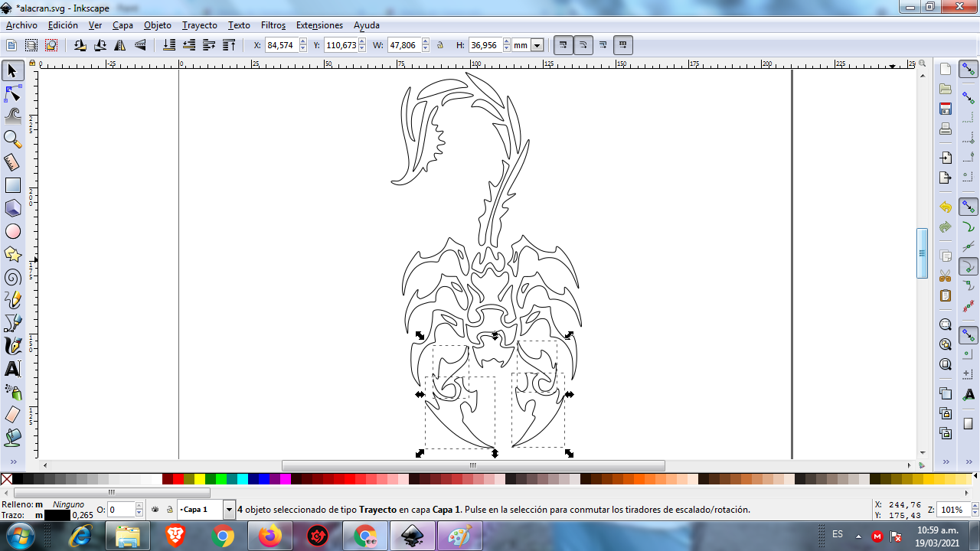This screenshot has width=980, height=551.
Task: Open the Extensiones menu
Action: point(319,25)
